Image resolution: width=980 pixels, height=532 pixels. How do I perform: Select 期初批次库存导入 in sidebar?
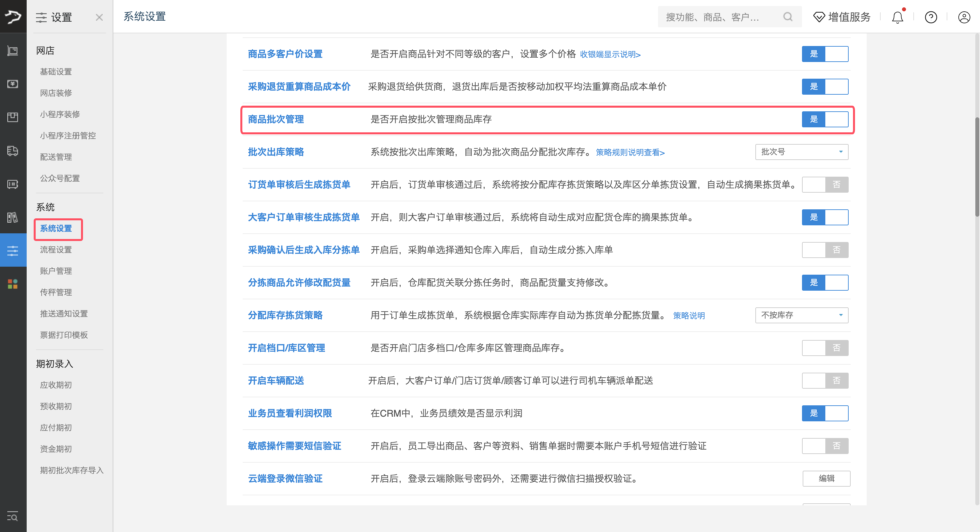pyautogui.click(x=72, y=470)
